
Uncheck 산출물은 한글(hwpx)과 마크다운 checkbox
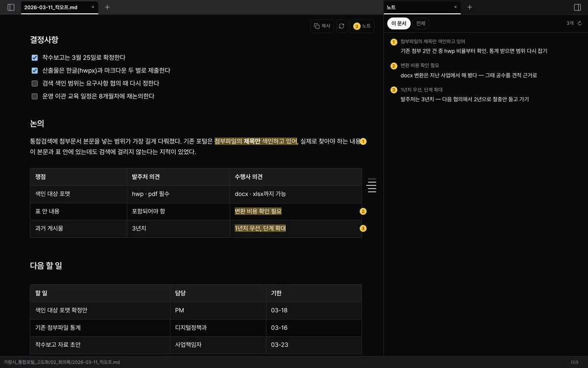click(x=35, y=71)
